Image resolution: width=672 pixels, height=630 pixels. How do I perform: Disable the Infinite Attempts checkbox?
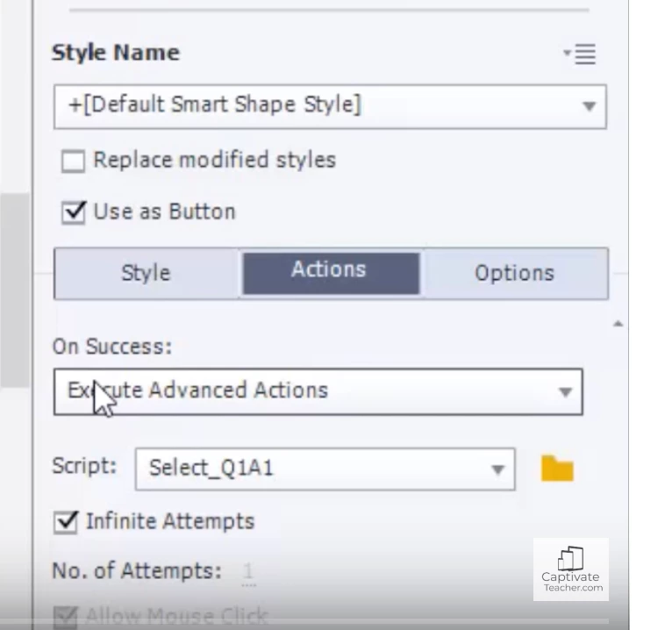[66, 522]
